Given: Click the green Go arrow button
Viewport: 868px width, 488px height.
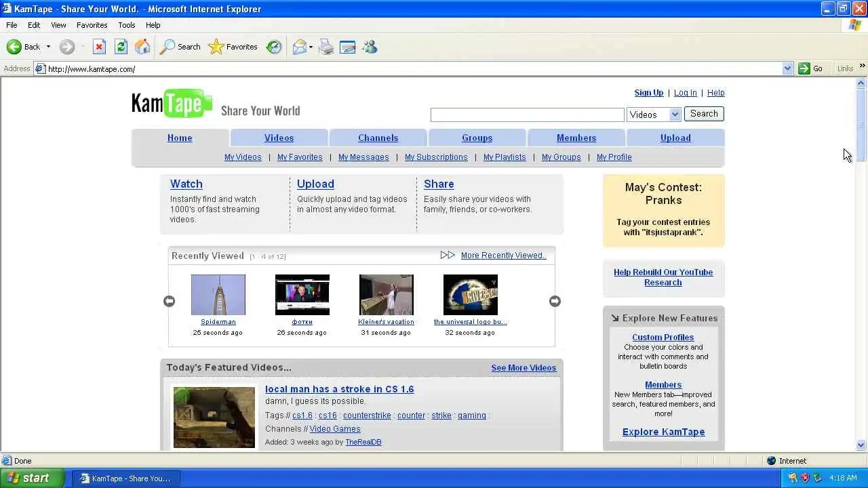Looking at the screenshot, I should 804,68.
